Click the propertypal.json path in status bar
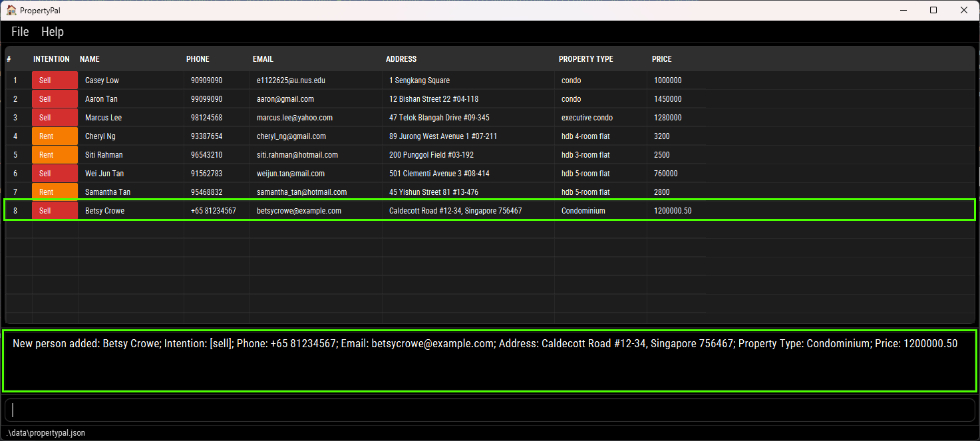The width and height of the screenshot is (980, 441). tap(45, 432)
